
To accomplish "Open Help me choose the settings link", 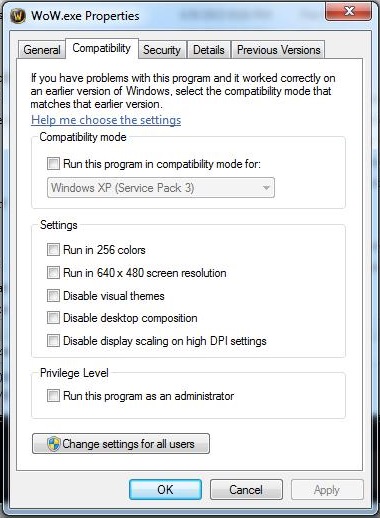I will point(106,120).
